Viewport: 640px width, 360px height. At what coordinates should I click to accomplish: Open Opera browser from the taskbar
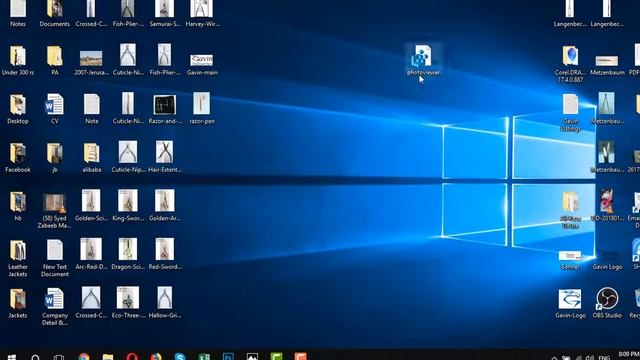[x=132, y=357]
